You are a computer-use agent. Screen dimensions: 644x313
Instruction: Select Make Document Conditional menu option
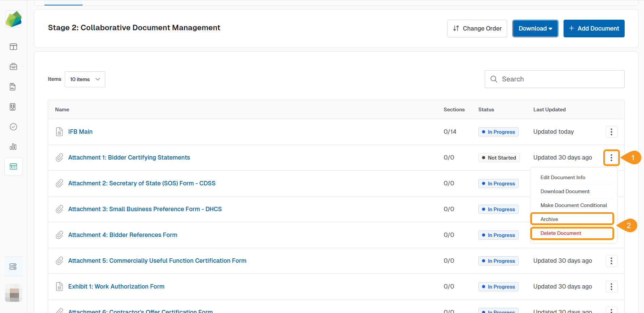573,205
